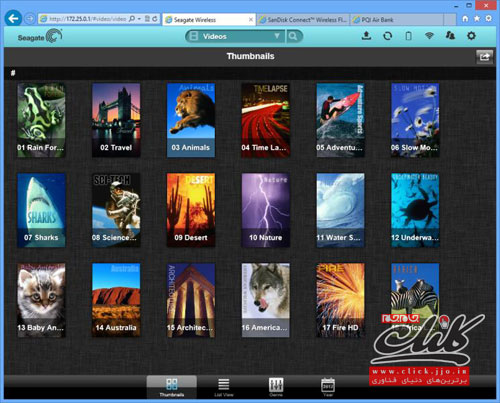The width and height of the screenshot is (500, 403).
Task: Open the 04 Time Lapse video thumbnail
Action: point(265,120)
